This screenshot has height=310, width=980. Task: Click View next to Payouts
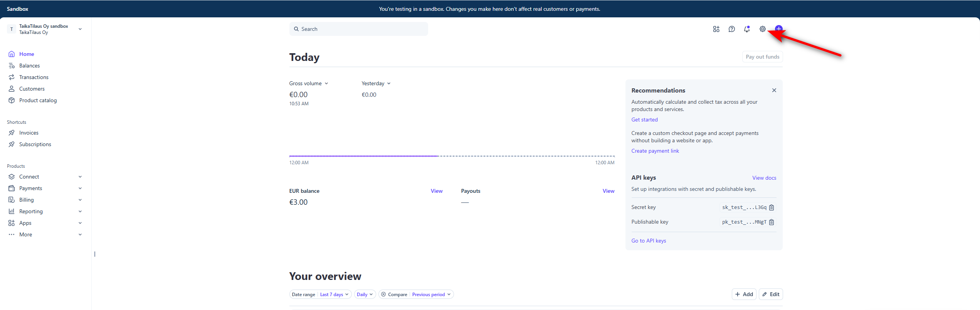tap(609, 191)
